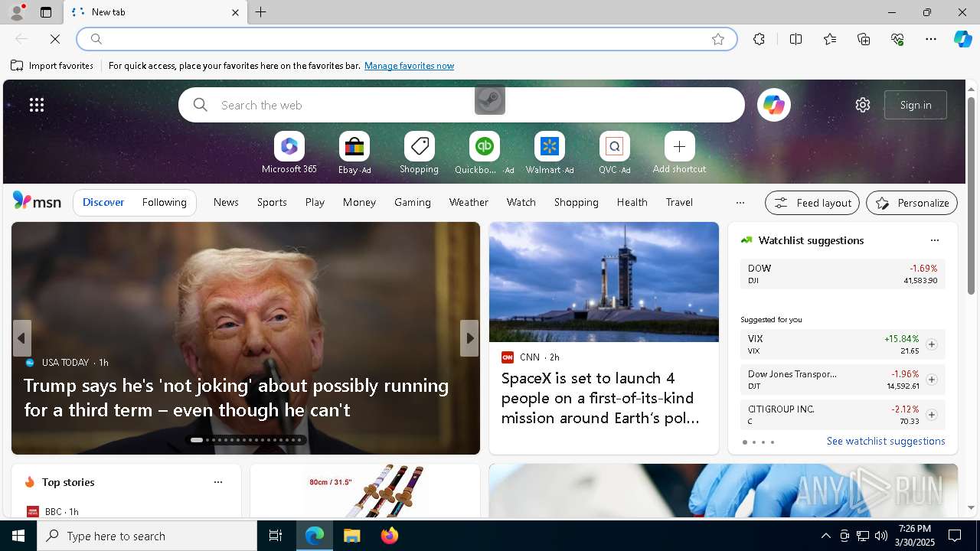Open the DOW index row
This screenshot has width=980, height=551.
click(842, 274)
